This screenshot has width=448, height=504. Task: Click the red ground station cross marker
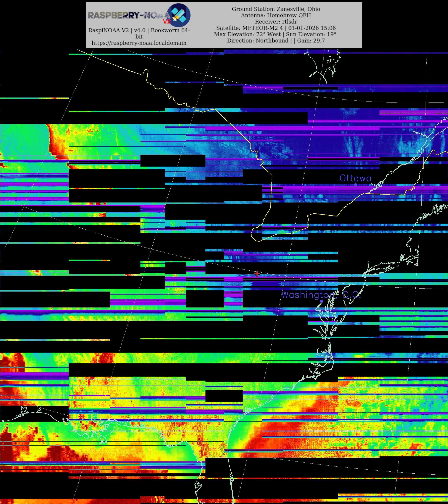pos(257,274)
